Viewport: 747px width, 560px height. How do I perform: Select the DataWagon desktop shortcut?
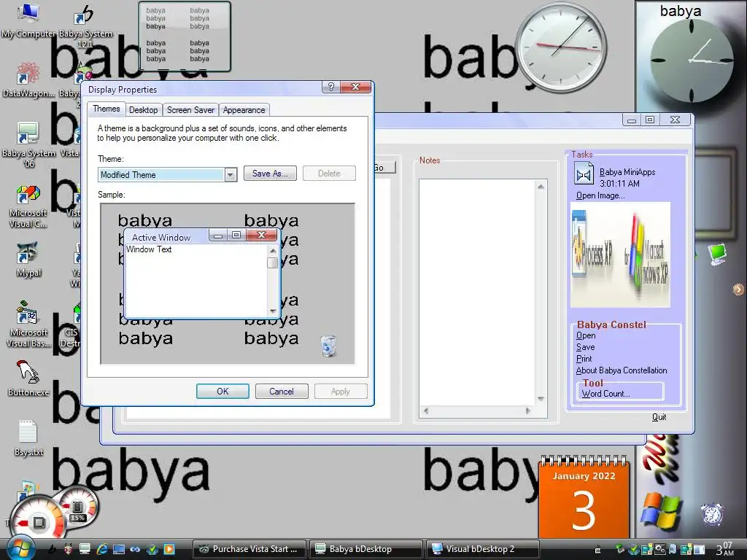pos(28,80)
